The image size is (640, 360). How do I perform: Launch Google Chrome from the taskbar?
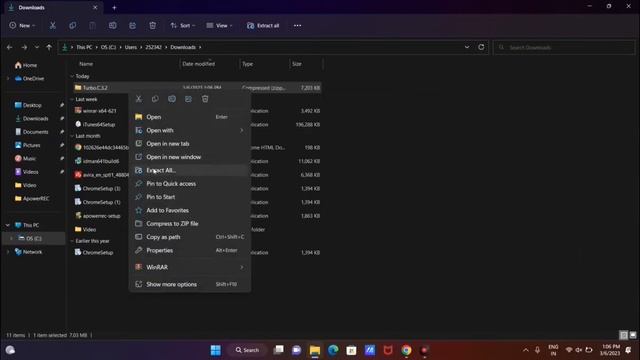pos(406,350)
